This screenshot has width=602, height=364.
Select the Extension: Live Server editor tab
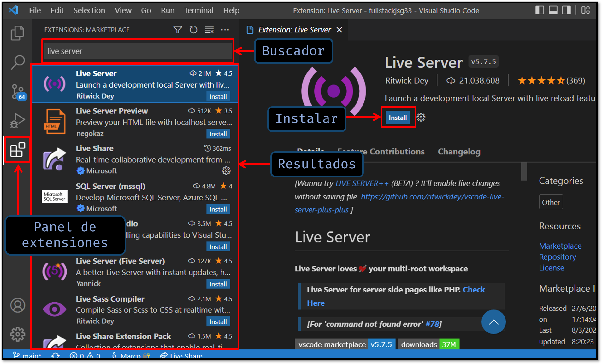tap(294, 30)
